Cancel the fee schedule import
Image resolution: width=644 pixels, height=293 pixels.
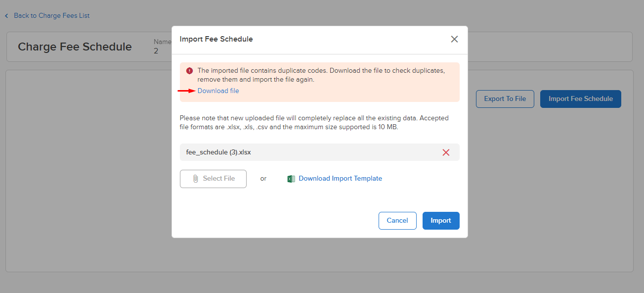397,220
